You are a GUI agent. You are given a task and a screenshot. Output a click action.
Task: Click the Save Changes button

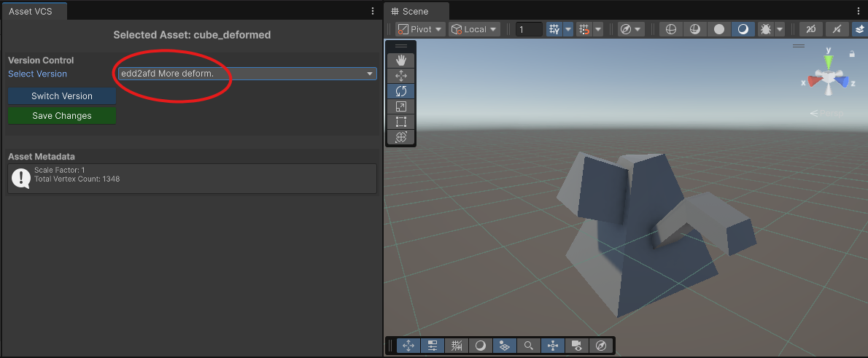click(x=62, y=116)
